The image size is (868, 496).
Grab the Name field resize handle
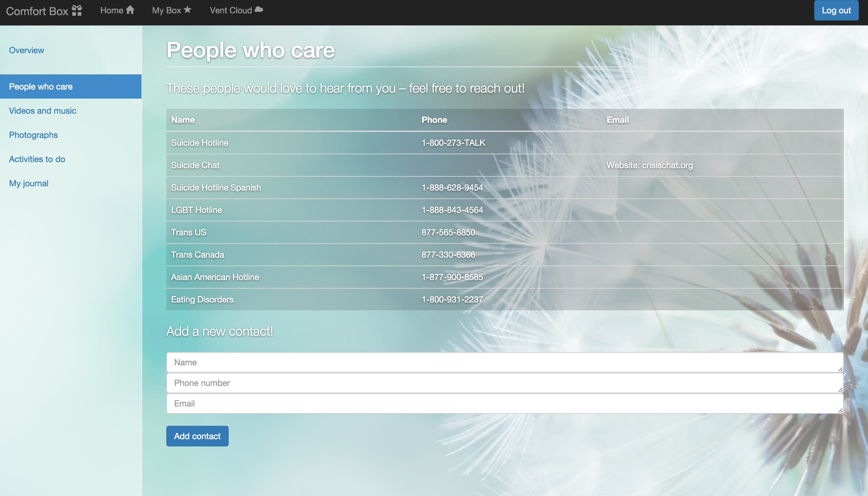(840, 369)
